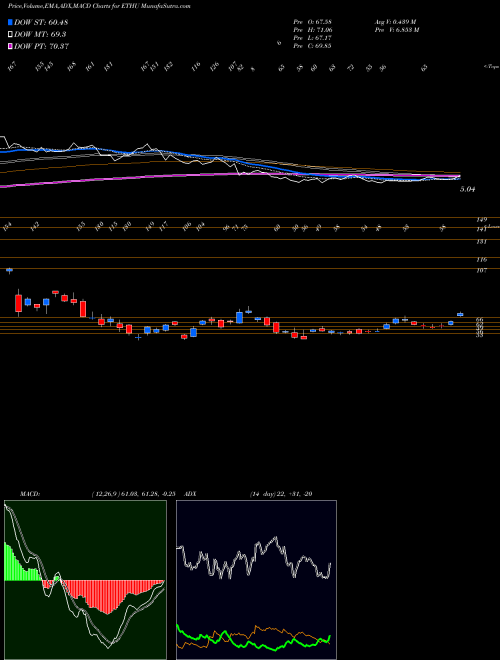Click the '149' price axis label
The width and height of the screenshot is (500, 660).
(x=481, y=220)
